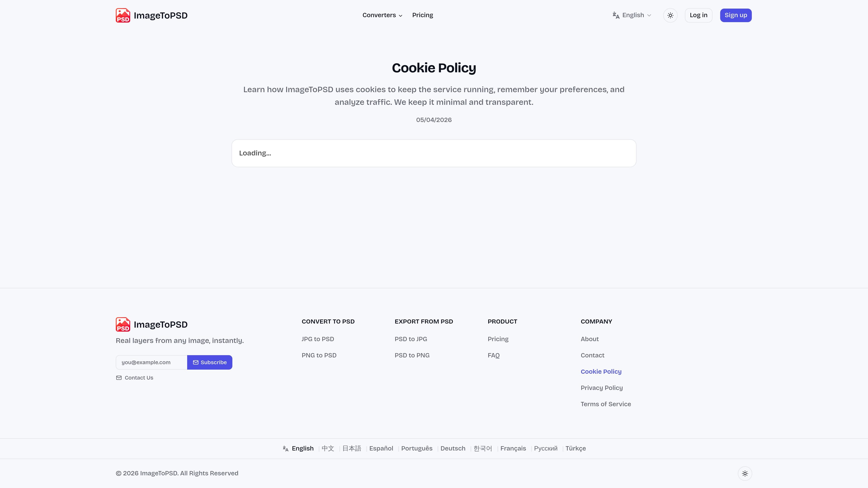Click the date 05/04/2026
This screenshot has width=868, height=488.
[x=434, y=120]
